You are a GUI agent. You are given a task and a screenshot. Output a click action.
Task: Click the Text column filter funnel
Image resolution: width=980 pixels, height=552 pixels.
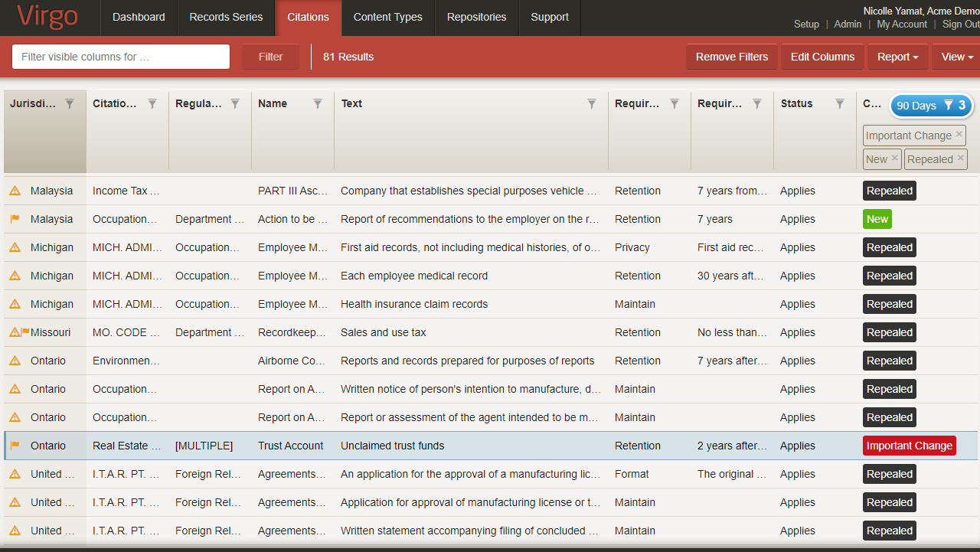click(x=592, y=104)
